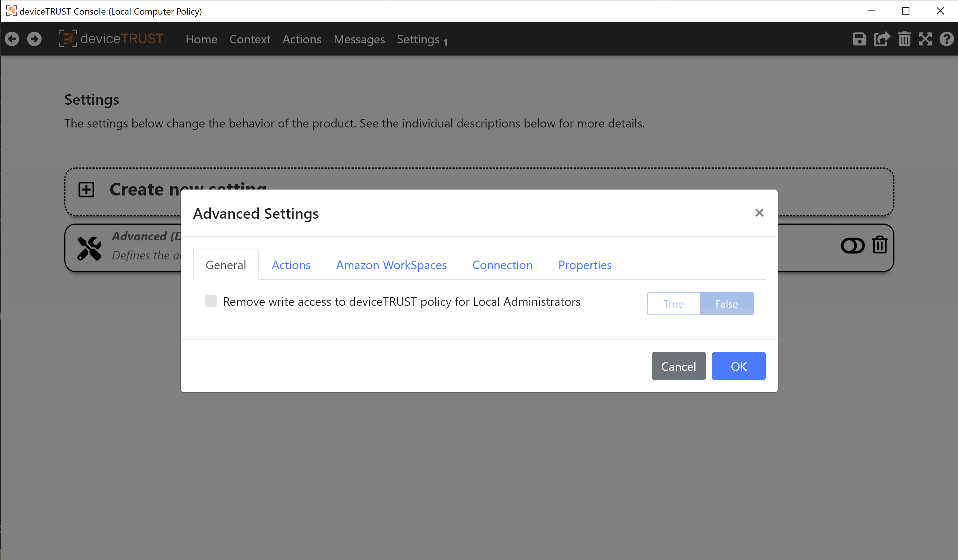Minimize the deviceTRUST Console window
Viewport: 958px width, 560px height.
[x=872, y=11]
